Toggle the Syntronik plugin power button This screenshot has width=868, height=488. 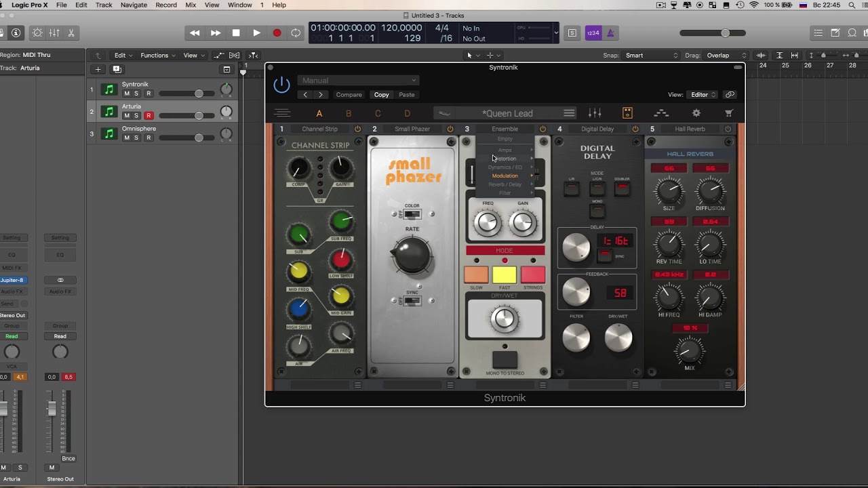281,85
